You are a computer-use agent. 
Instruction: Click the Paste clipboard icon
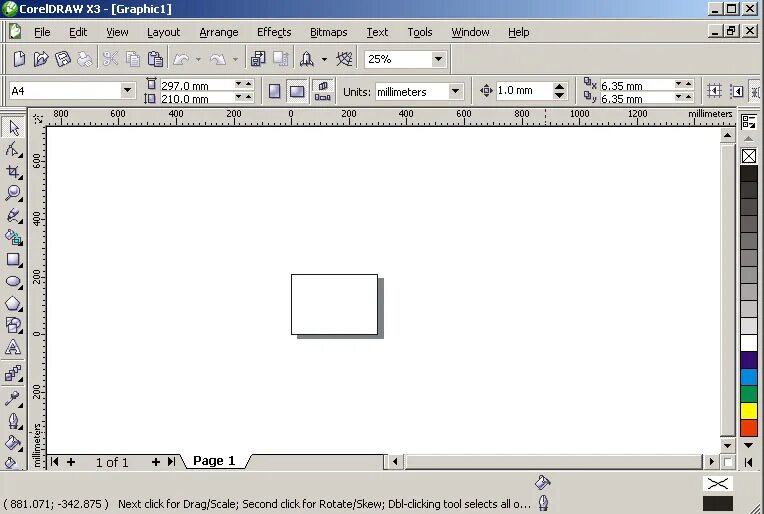point(155,59)
